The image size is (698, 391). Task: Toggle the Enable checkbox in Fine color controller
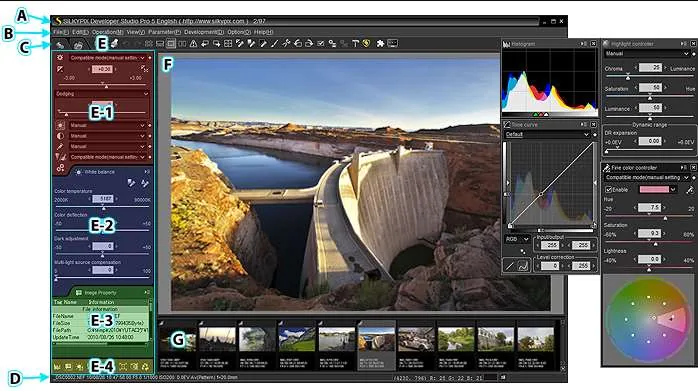click(x=608, y=190)
